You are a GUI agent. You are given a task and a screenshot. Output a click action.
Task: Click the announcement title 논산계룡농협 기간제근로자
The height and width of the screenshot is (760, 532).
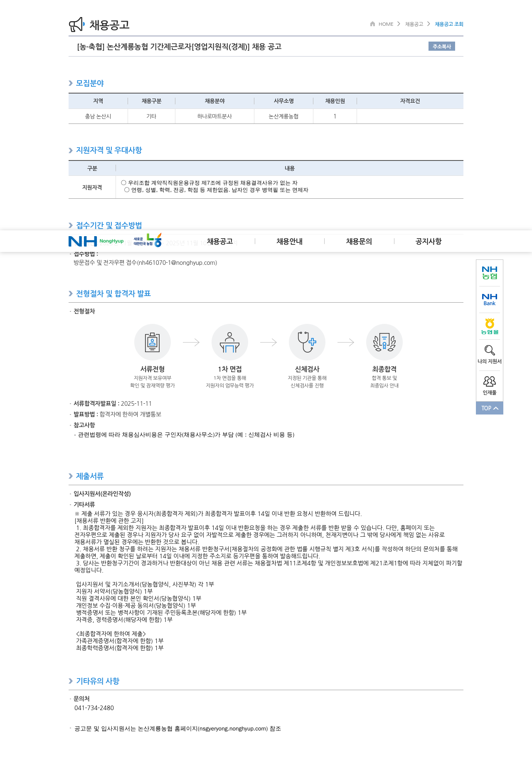point(179,47)
